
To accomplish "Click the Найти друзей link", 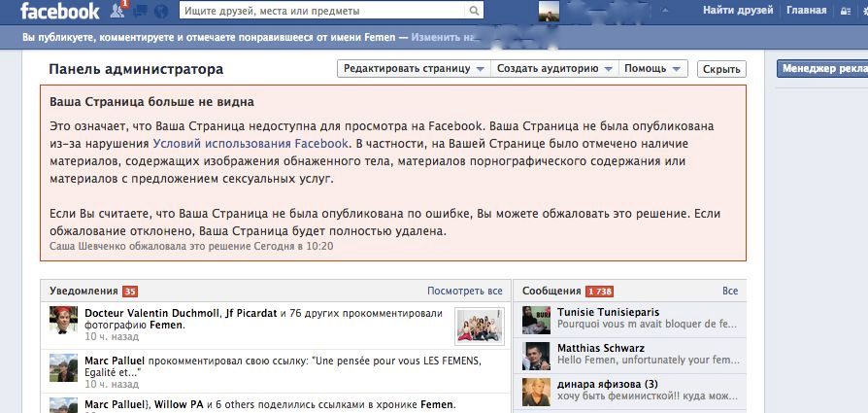I will point(738,10).
